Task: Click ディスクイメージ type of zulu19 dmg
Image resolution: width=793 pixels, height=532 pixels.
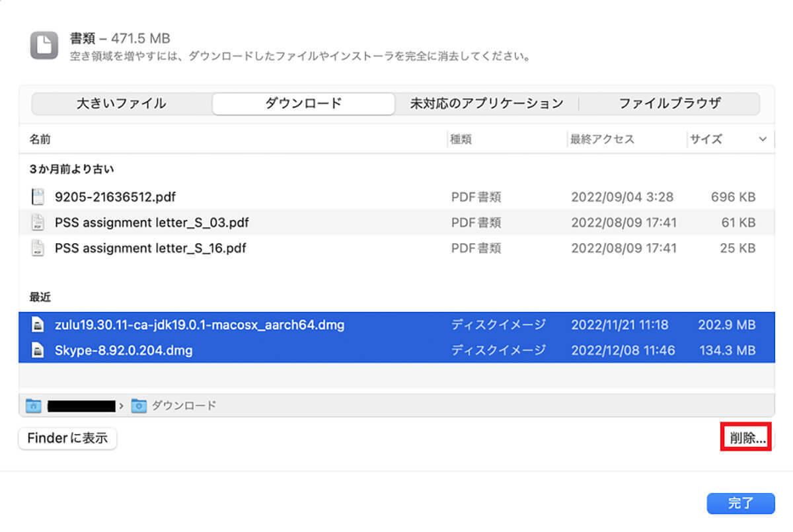Action: 498,325
